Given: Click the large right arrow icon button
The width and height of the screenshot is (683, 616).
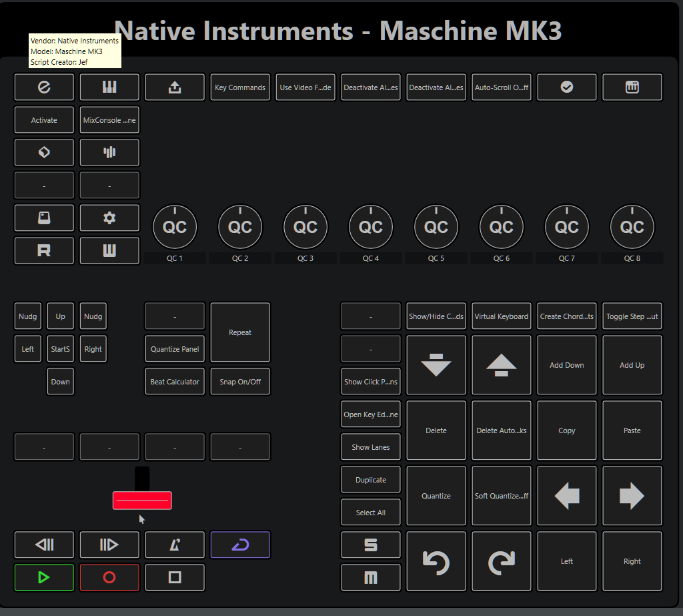Looking at the screenshot, I should [x=632, y=496].
